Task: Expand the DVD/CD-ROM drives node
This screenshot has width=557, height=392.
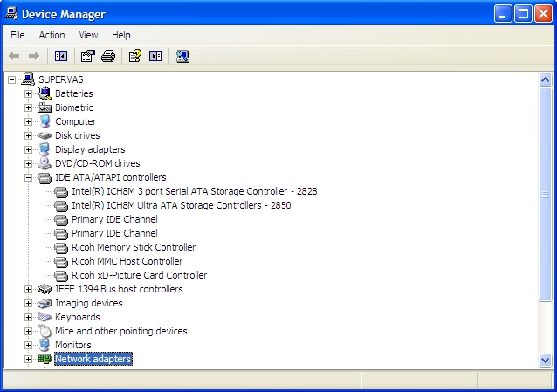Action: point(29,163)
